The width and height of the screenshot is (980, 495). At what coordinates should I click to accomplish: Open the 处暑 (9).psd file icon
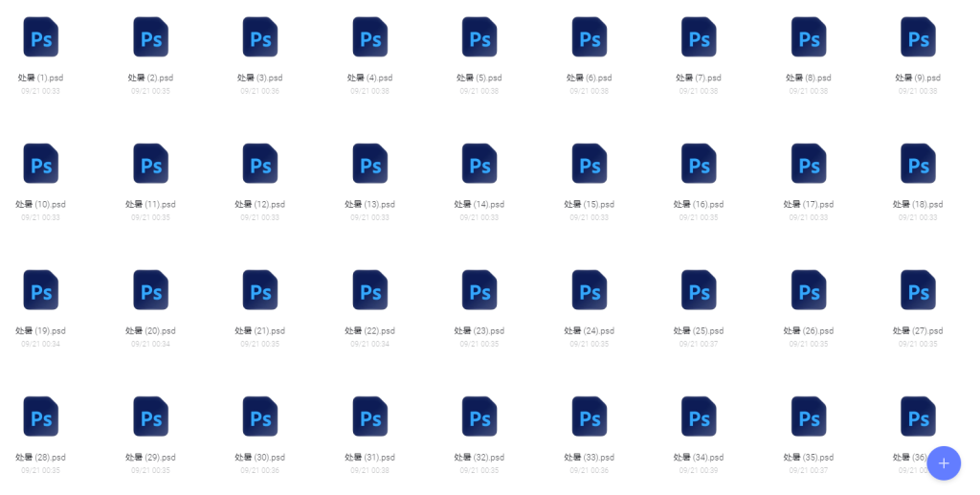[918, 37]
